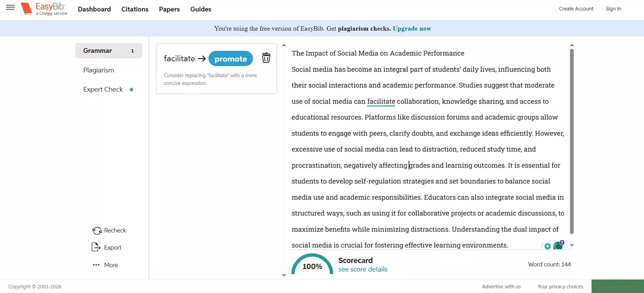Screen dimensions: 644x293
Task: Select the Plagiarism check section
Action: tap(98, 70)
